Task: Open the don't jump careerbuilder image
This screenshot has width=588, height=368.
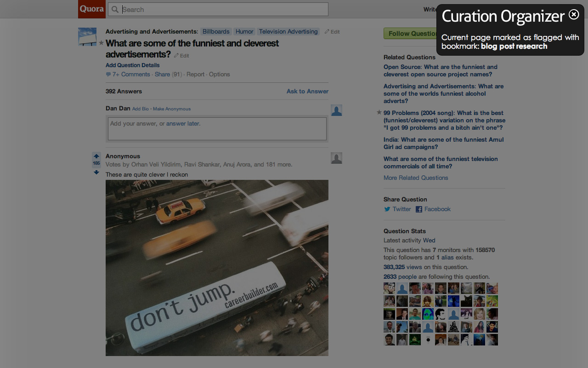Action: (217, 268)
